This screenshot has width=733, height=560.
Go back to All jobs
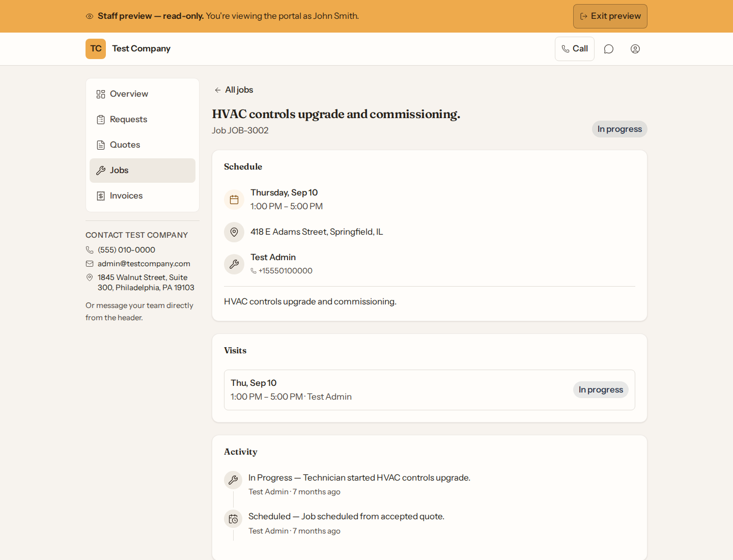click(x=234, y=90)
